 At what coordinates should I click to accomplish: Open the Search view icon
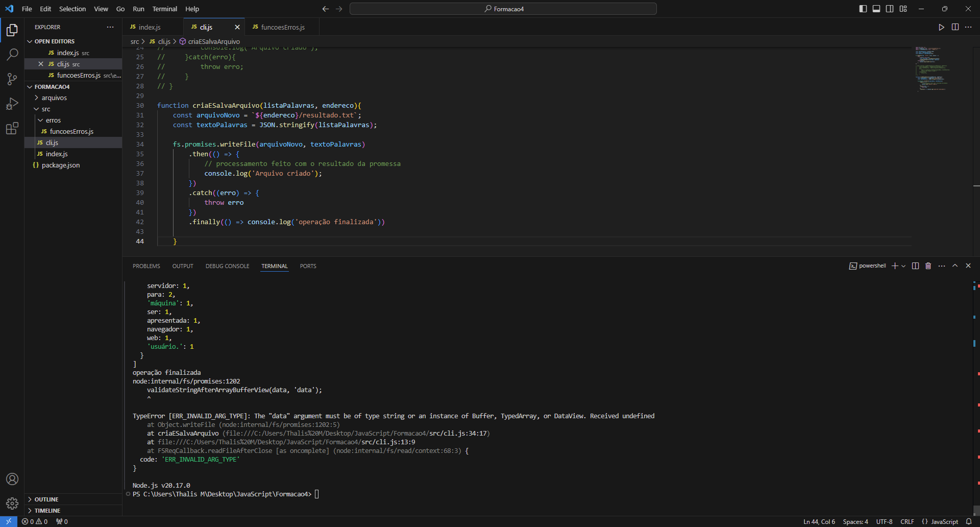(12, 54)
